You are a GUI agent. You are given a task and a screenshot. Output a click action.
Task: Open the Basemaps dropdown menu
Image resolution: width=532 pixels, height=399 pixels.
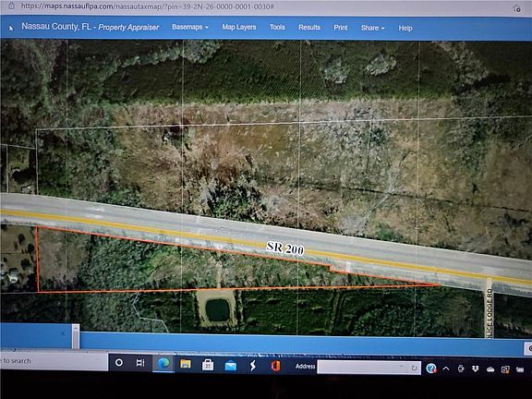[190, 27]
